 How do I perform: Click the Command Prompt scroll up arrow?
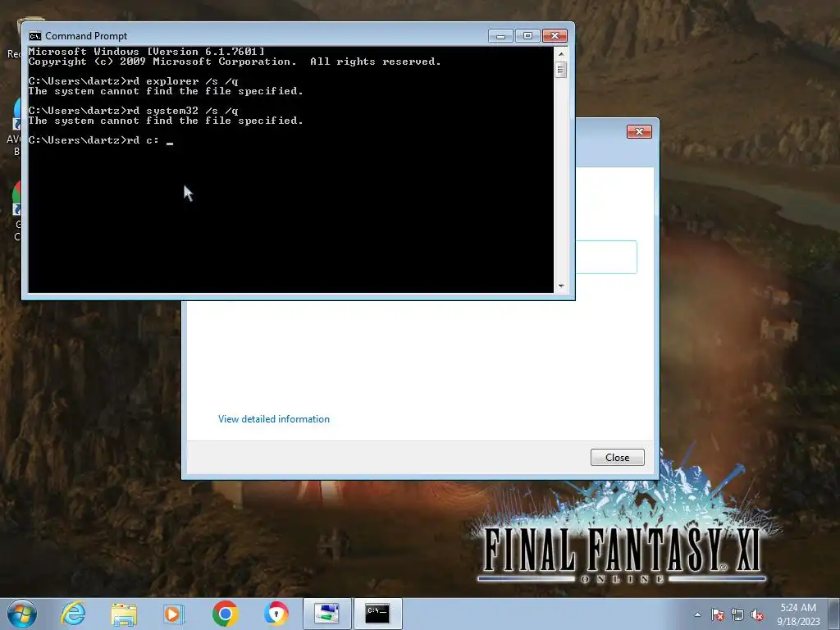pos(561,53)
